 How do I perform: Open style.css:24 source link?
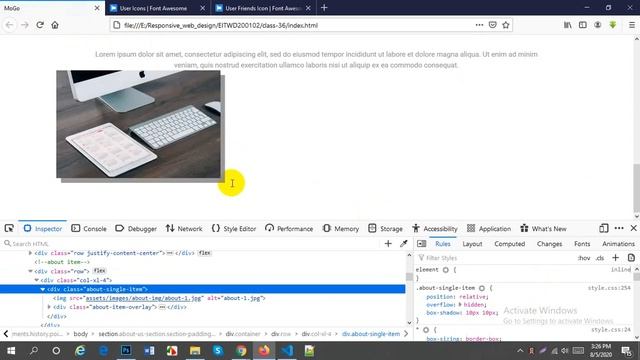coord(611,330)
